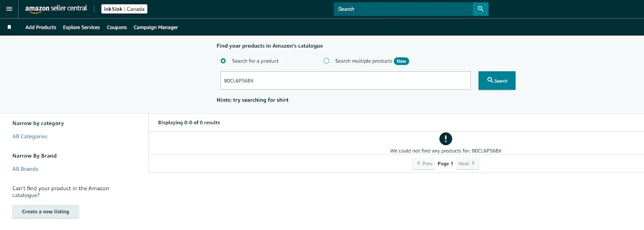Click 'Can't find your product' text

click(60, 192)
